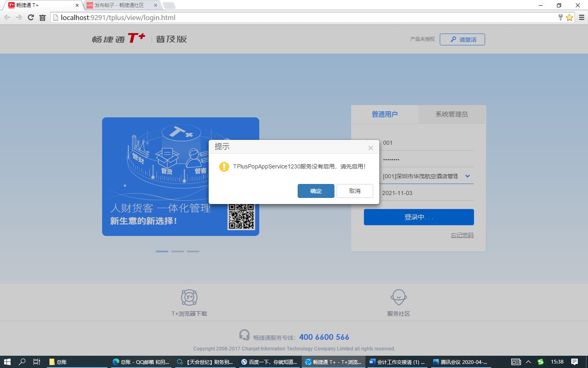Click the 人财货客 banner image

180,177
